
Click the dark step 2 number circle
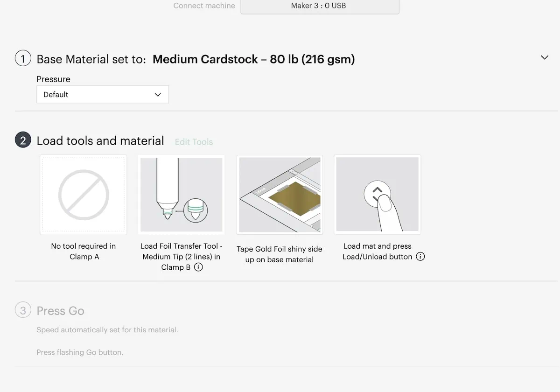[23, 140]
